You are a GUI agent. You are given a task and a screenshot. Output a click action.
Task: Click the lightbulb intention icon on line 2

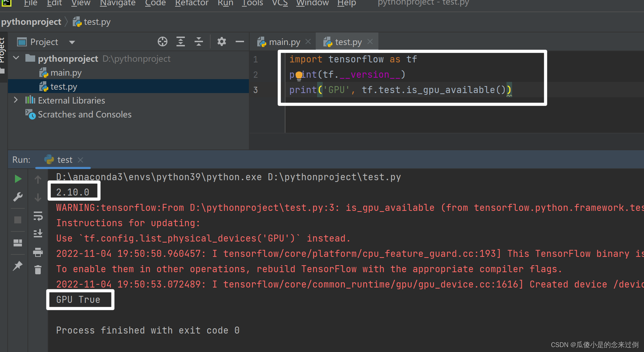point(299,76)
